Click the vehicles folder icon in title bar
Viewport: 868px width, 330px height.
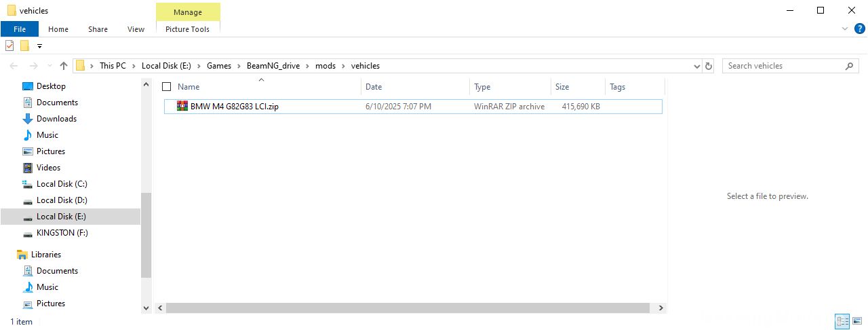(x=11, y=10)
